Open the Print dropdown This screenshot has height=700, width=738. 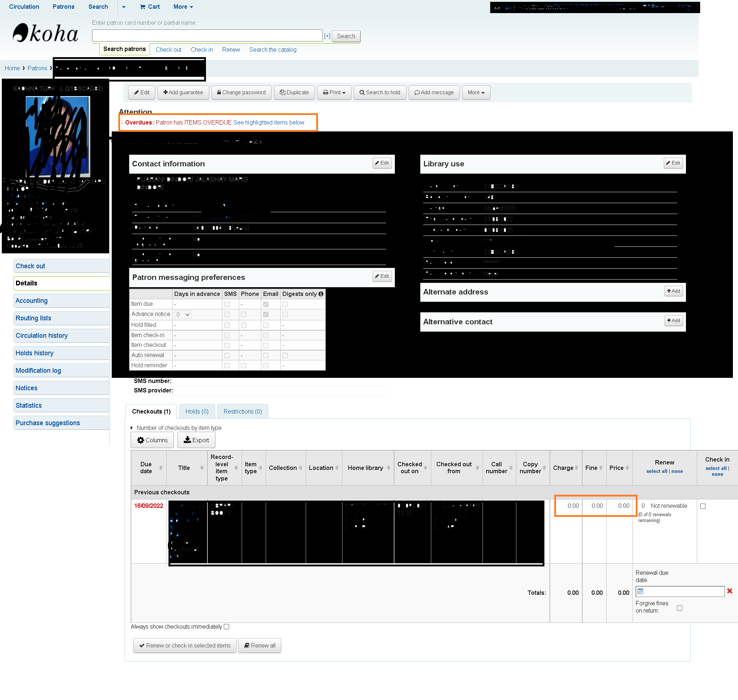coord(334,92)
